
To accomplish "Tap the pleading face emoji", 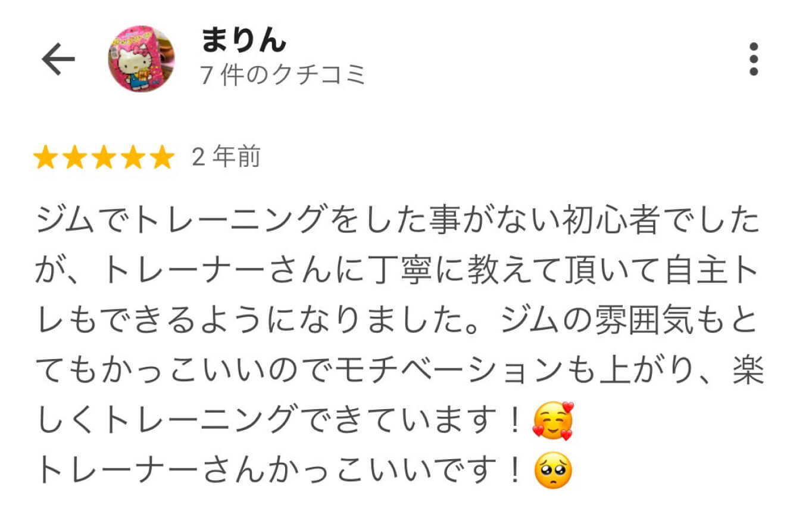I will coord(553,470).
